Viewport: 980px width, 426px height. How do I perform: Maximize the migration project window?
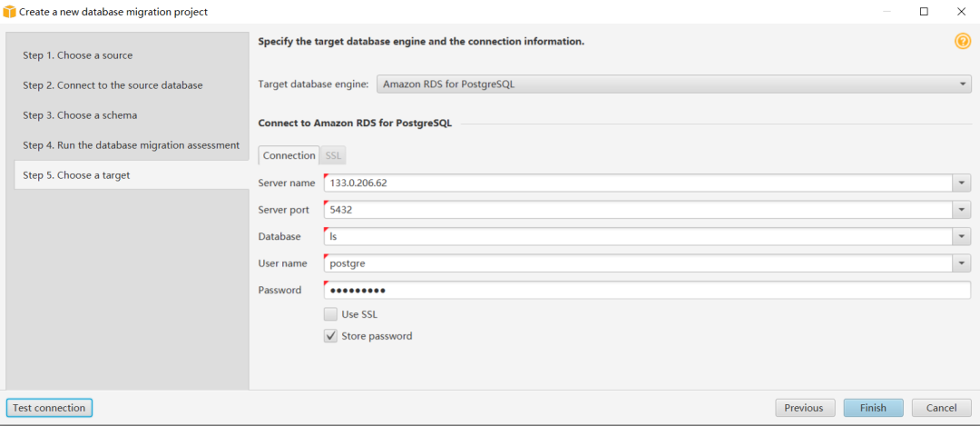(924, 12)
